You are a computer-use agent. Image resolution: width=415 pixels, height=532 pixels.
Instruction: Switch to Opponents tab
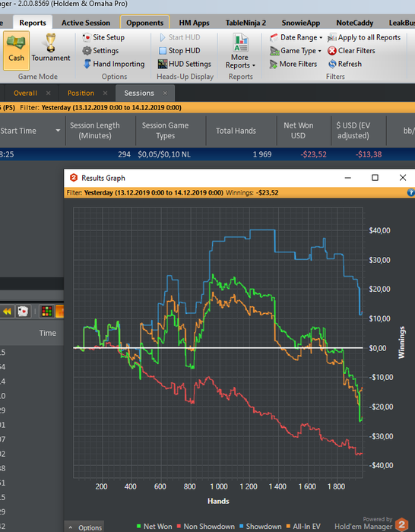click(145, 23)
